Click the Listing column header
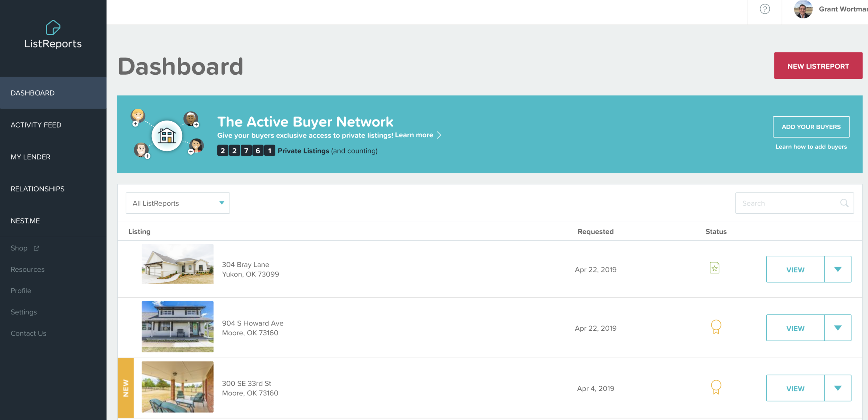 139,231
